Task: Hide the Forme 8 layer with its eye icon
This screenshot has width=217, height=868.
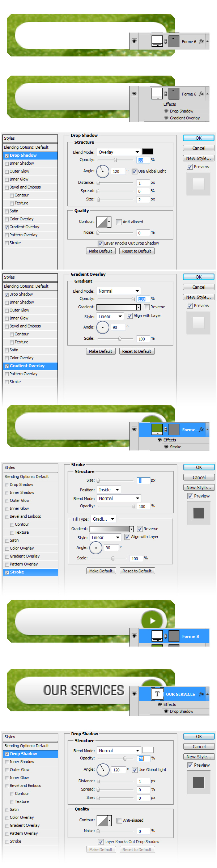Action: (x=134, y=636)
